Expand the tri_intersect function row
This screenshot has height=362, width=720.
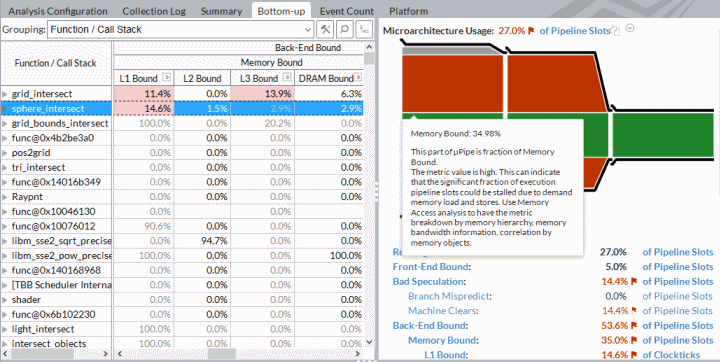(x=6, y=168)
